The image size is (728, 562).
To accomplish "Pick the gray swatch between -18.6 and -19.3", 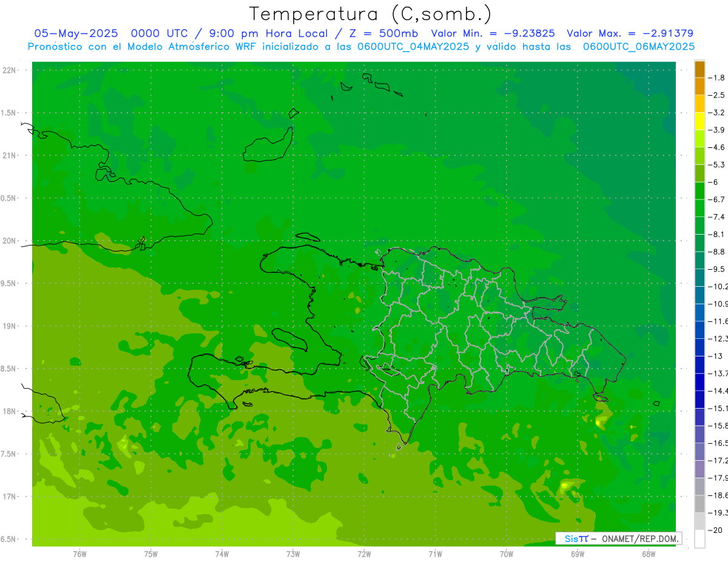I will click(699, 504).
